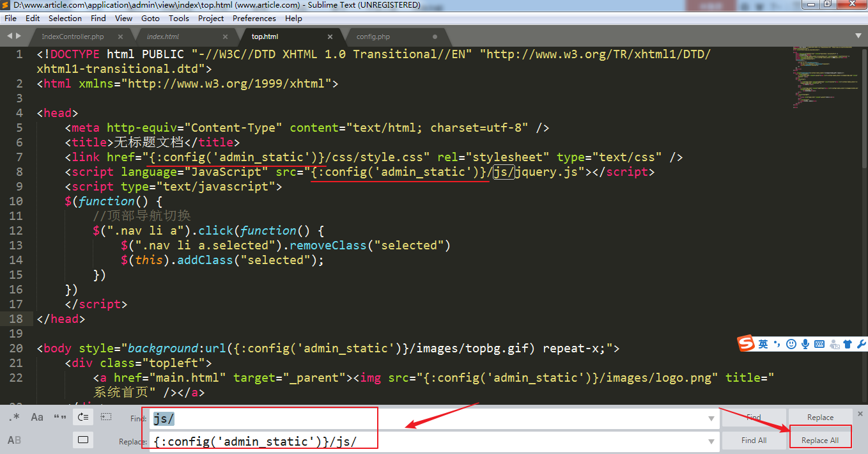
Task: Click the Sogou emoji smiley icon
Action: tap(791, 344)
